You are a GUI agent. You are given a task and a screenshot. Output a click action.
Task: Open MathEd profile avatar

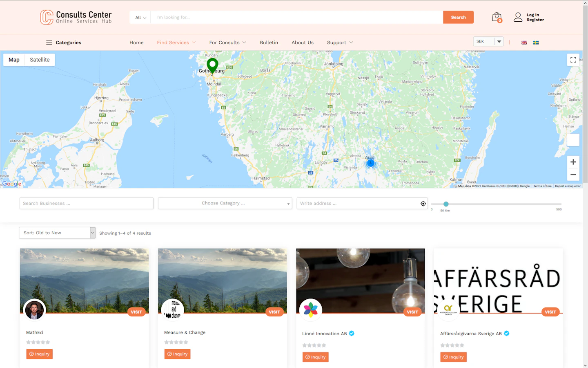34,310
